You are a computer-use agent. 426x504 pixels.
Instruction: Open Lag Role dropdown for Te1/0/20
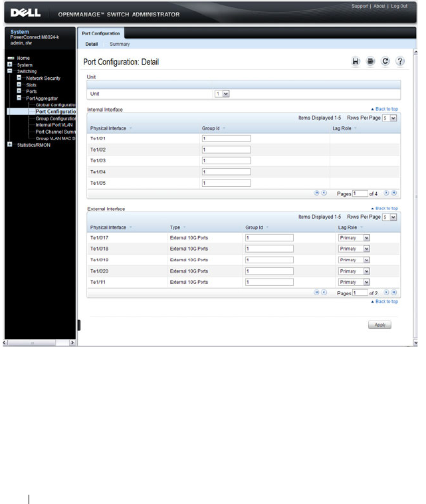[x=354, y=271]
